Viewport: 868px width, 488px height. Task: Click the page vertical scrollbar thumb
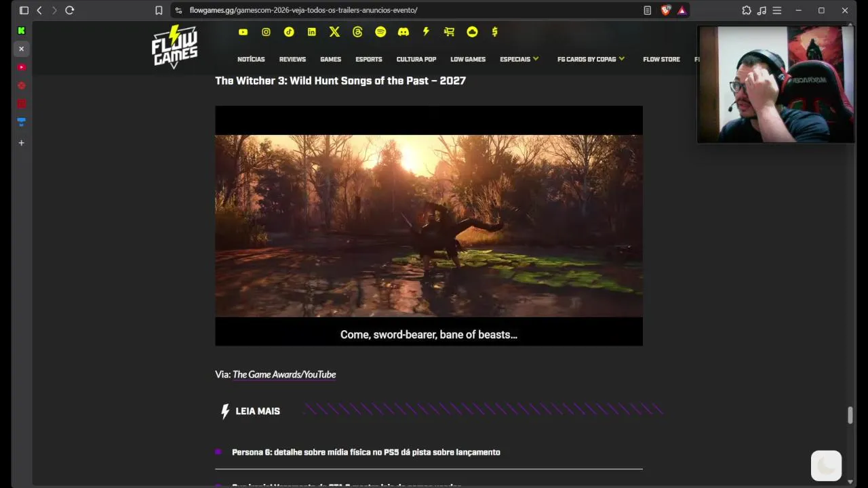850,415
